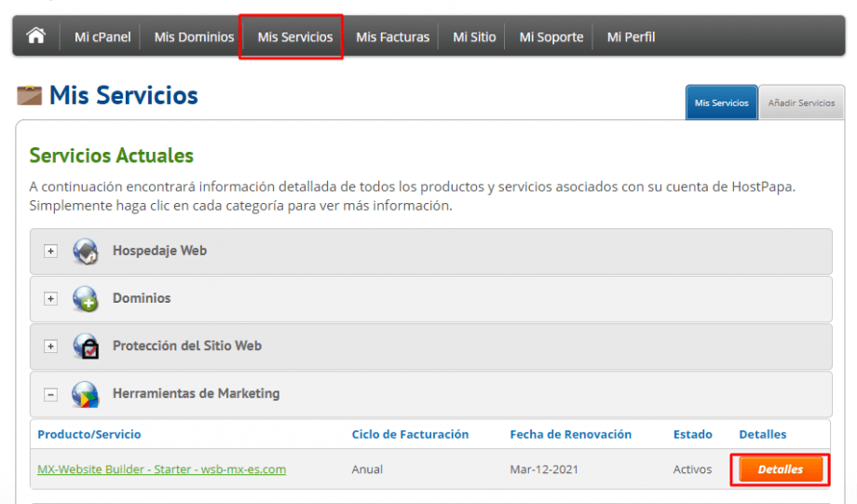Click the Activos status cell
The height and width of the screenshot is (504, 857).
point(692,469)
